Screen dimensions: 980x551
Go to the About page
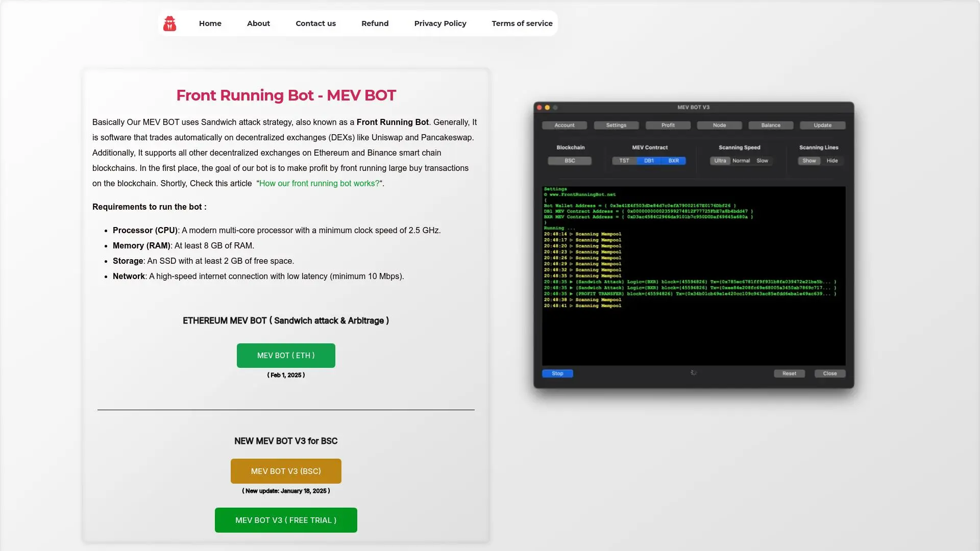(258, 23)
